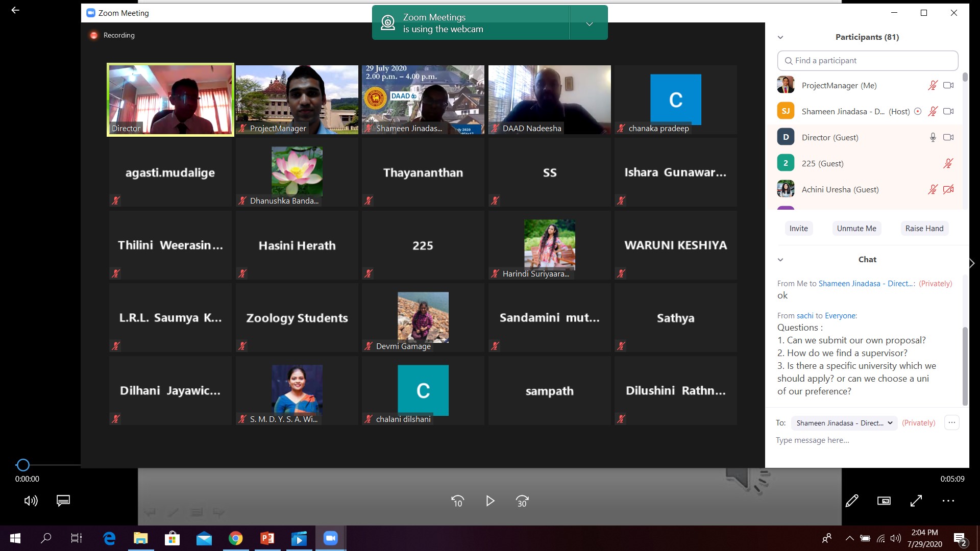Click the sachi sender link in chat
This screenshot has width=980, height=551.
(x=804, y=316)
